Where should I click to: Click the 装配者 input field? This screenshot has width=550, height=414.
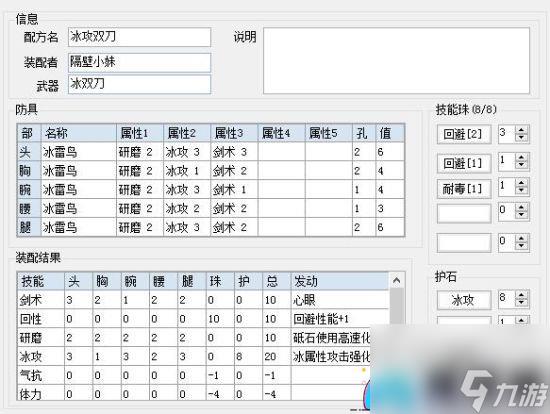[139, 62]
